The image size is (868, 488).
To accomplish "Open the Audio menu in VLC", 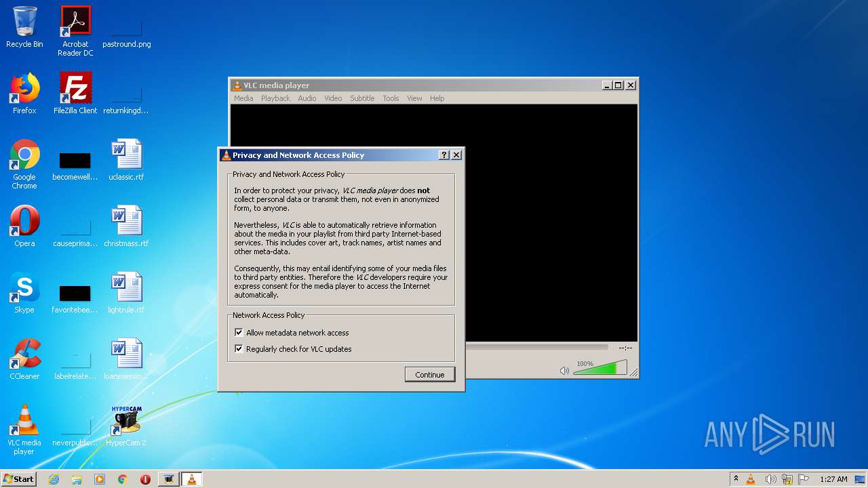I will coord(307,98).
